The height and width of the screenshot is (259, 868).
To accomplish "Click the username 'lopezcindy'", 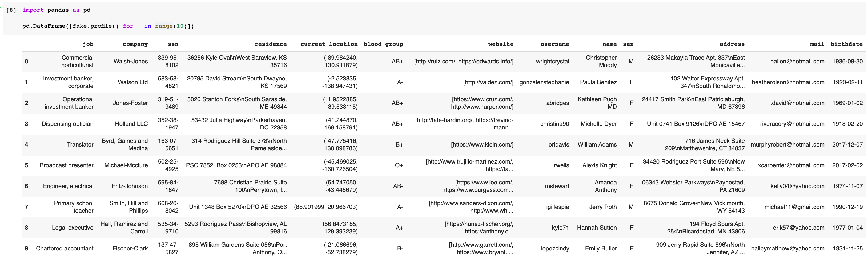I will (555, 249).
